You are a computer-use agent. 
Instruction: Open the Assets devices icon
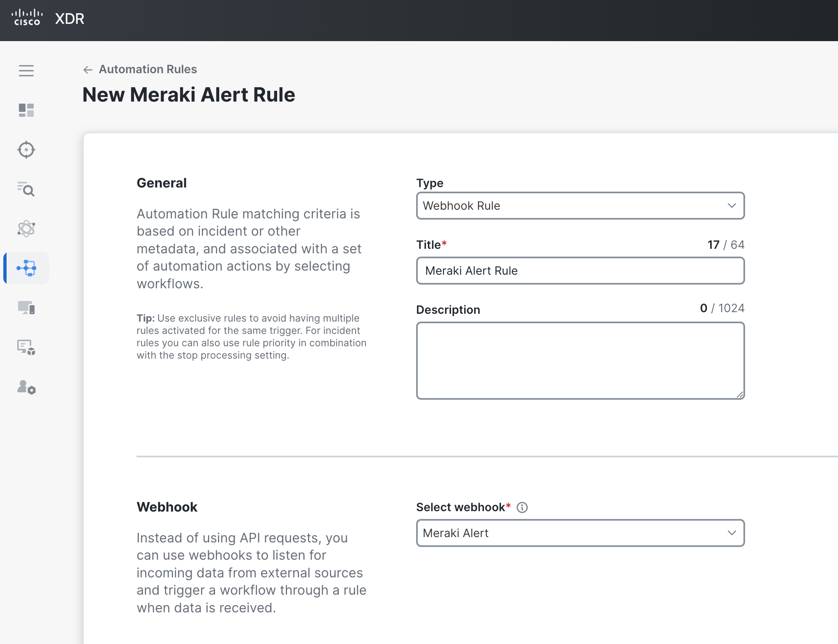tap(26, 308)
